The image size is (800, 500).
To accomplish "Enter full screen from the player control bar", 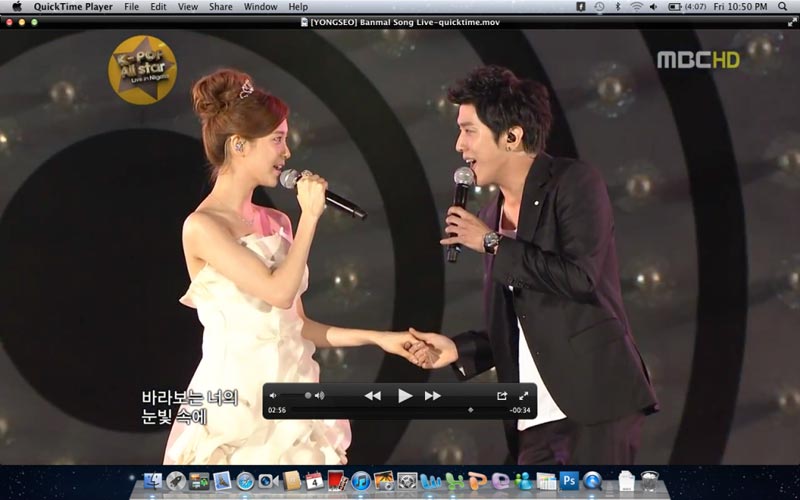I will [524, 395].
